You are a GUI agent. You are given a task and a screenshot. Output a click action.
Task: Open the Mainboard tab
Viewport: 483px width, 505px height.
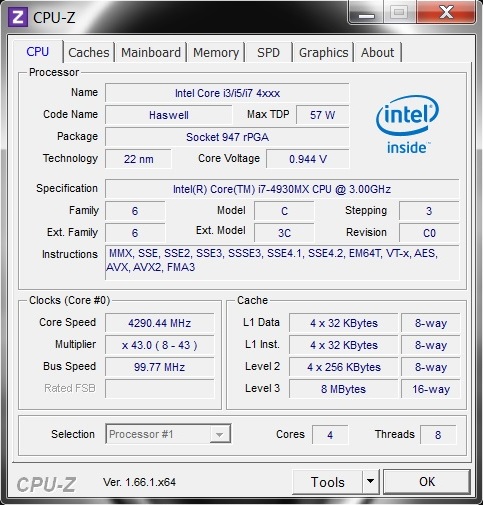point(151,52)
